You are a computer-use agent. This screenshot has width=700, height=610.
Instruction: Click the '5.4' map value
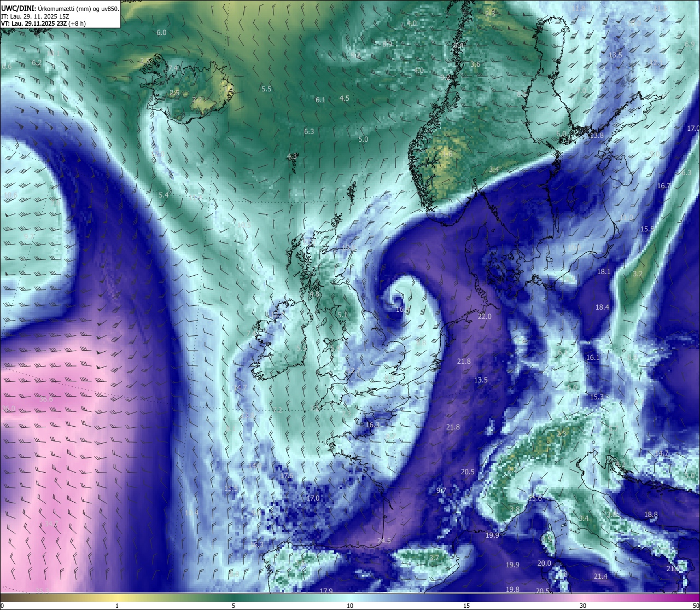coord(164,195)
